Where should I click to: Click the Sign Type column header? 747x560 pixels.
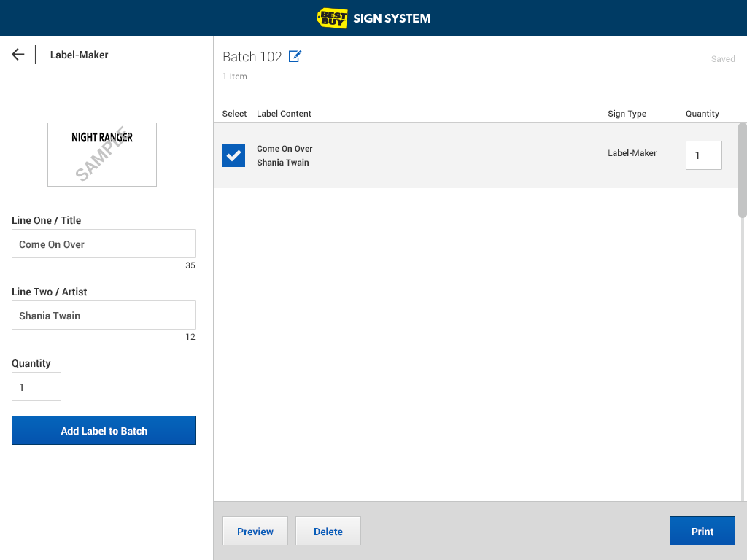(x=627, y=114)
